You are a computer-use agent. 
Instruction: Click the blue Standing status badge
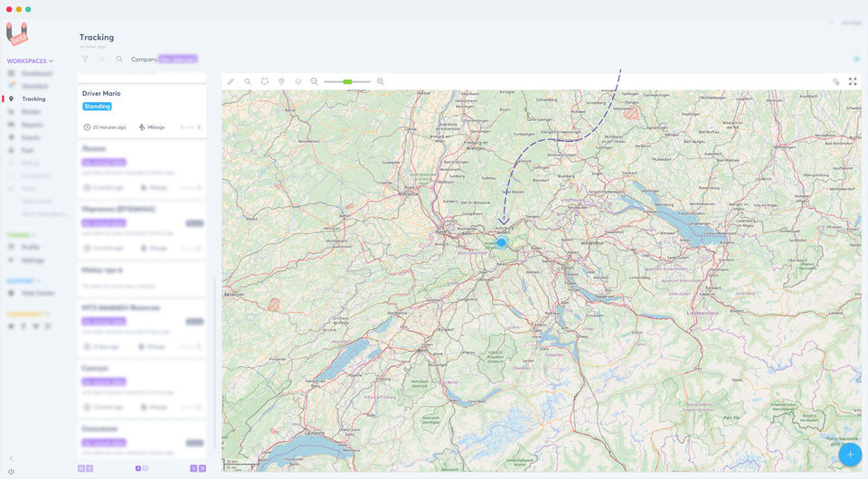97,107
